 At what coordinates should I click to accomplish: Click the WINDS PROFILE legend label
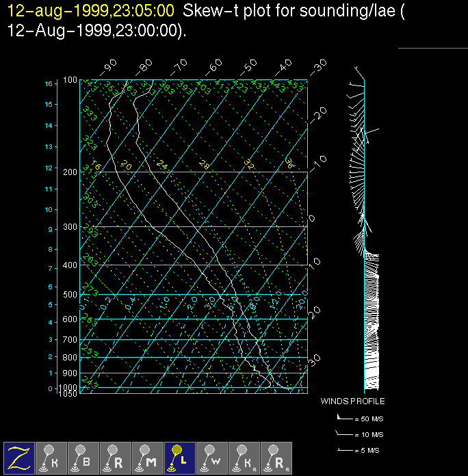click(x=352, y=401)
